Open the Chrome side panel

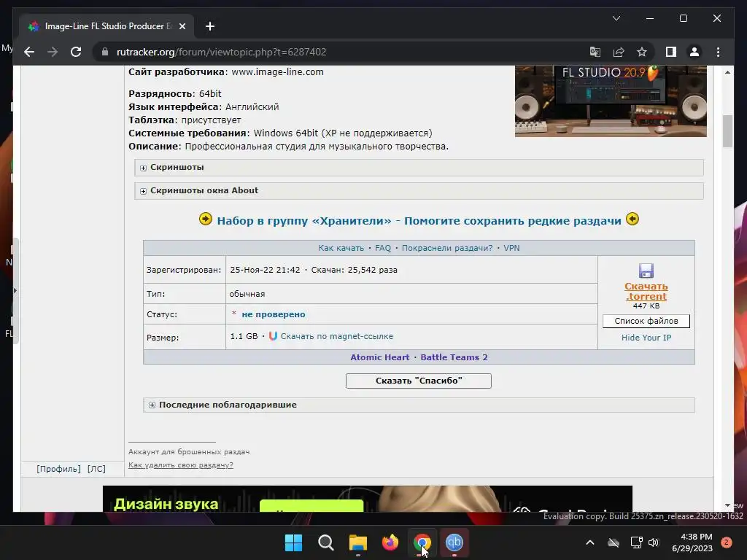[x=671, y=52]
